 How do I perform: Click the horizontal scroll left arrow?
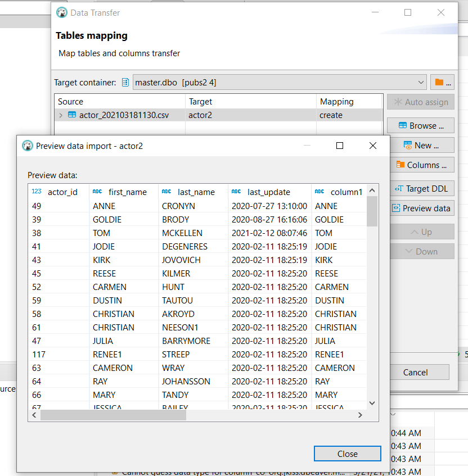coord(34,415)
